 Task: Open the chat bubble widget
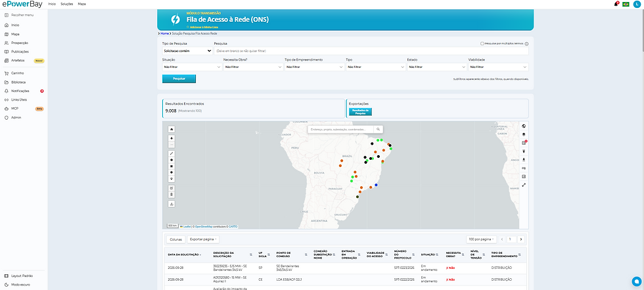637,281
